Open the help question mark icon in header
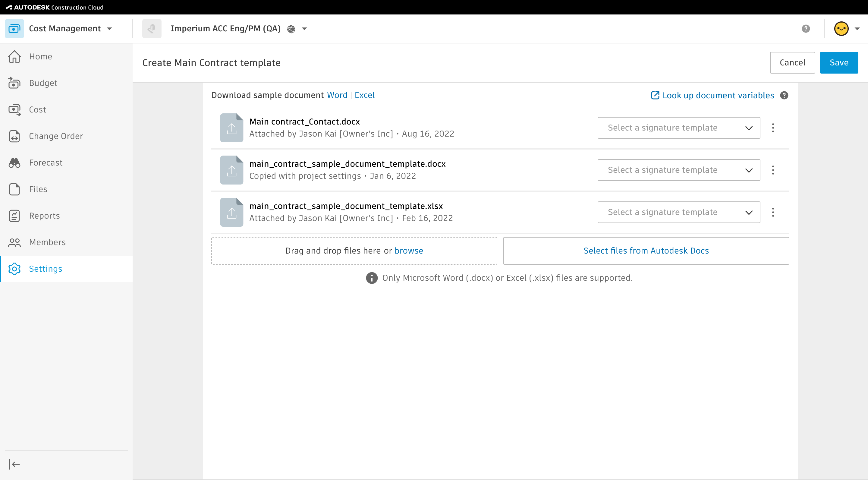Image resolution: width=868 pixels, height=480 pixels. 806,29
